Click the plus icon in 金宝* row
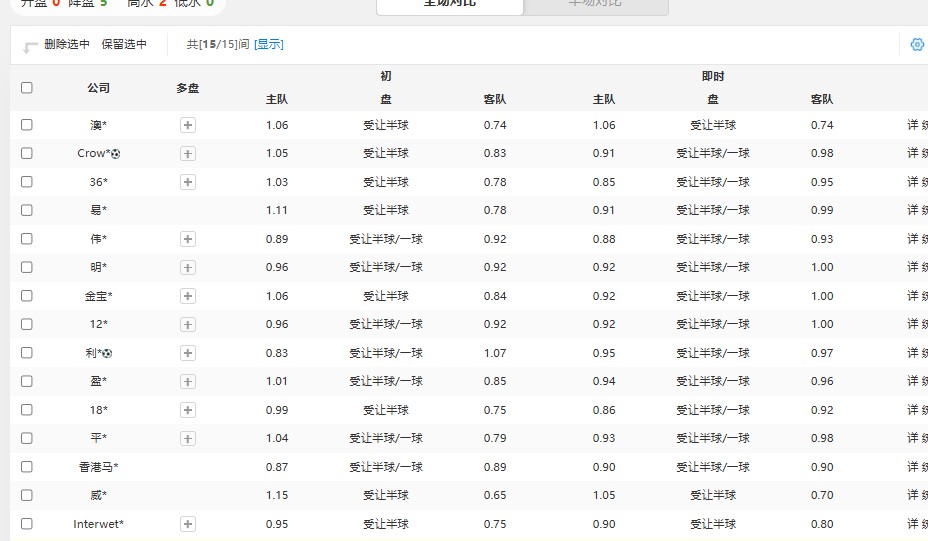Screen dimensions: 928x541 (188, 296)
